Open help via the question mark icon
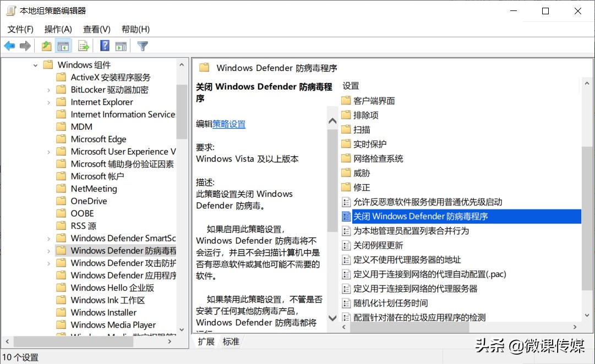595x364 pixels. coord(104,46)
